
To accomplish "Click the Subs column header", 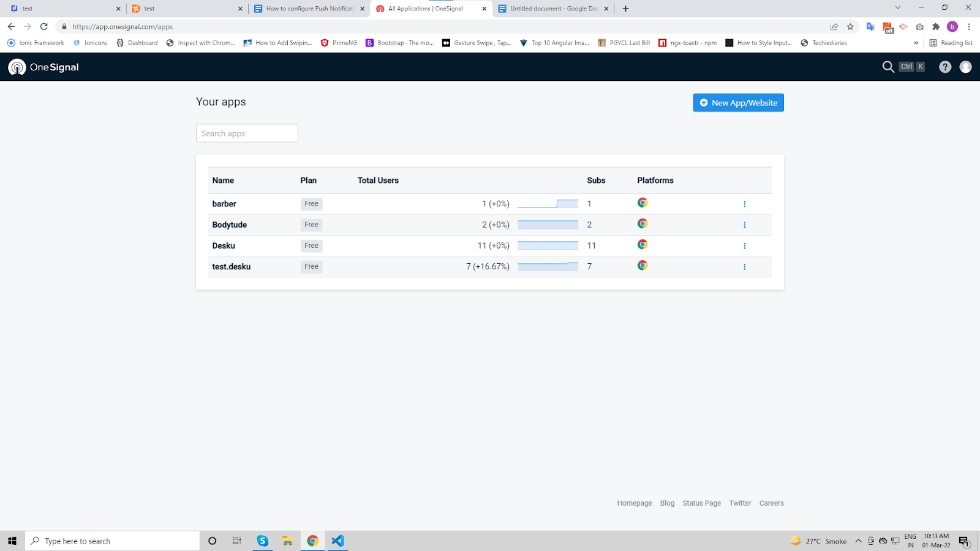I will [596, 180].
